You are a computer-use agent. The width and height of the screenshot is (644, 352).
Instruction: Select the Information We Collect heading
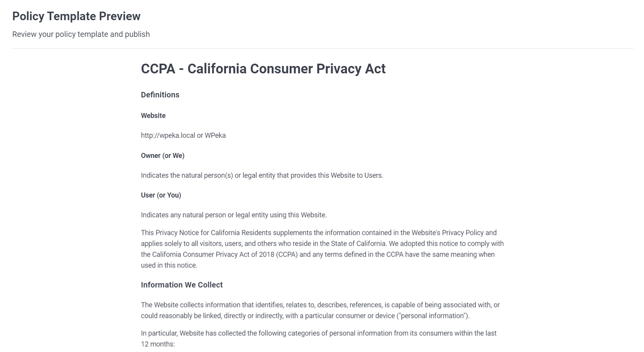point(182,285)
